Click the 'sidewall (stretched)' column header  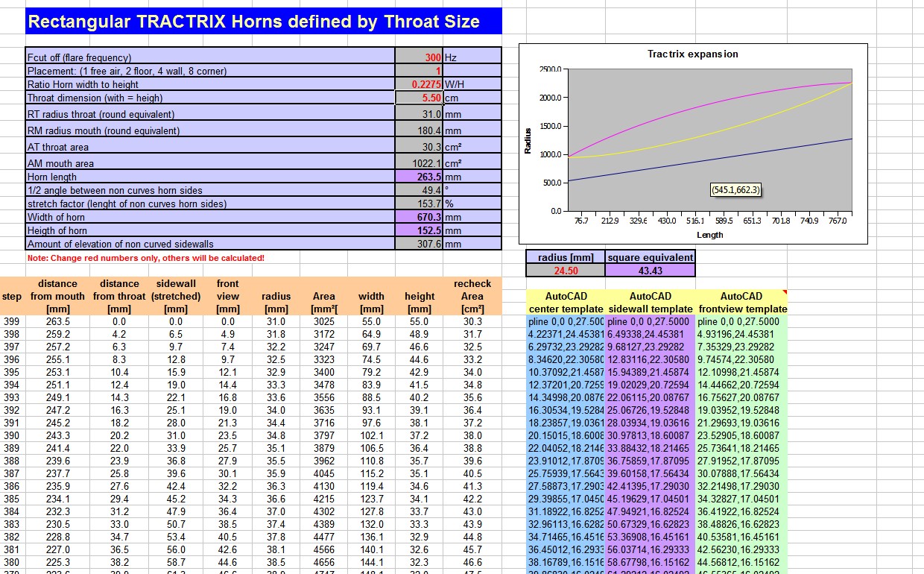point(176,296)
